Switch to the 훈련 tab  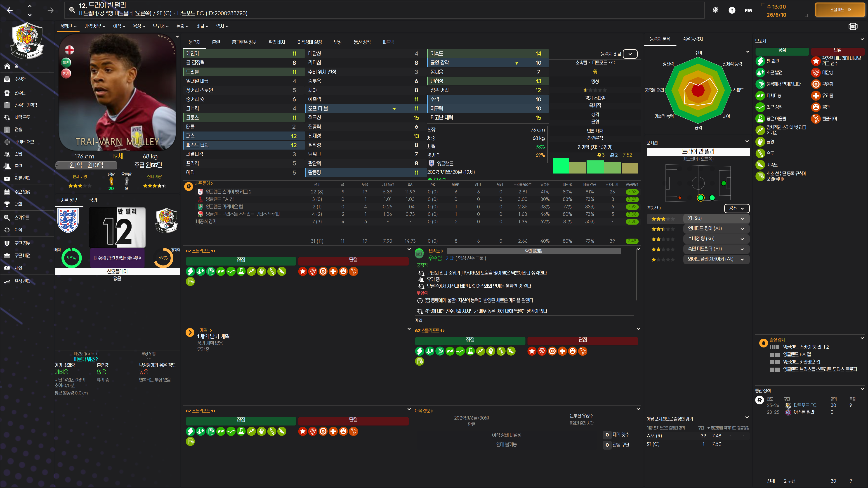pos(216,42)
